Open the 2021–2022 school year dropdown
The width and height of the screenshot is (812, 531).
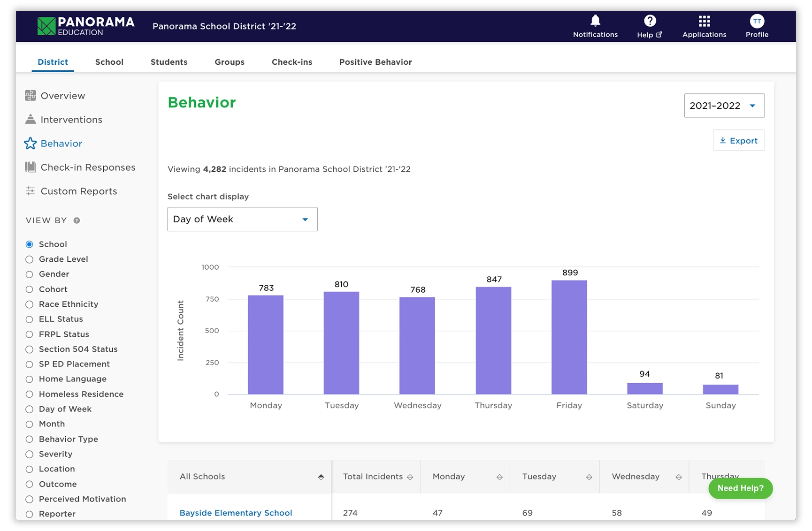[724, 106]
